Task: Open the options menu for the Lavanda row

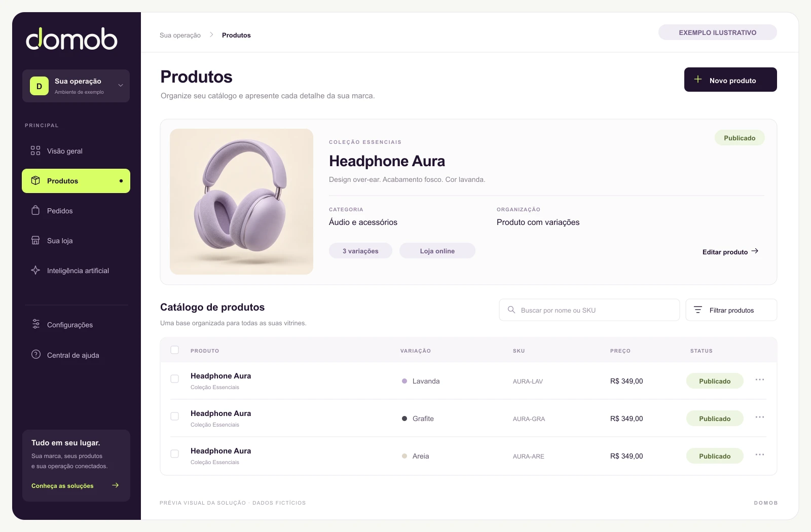Action: 760,379
